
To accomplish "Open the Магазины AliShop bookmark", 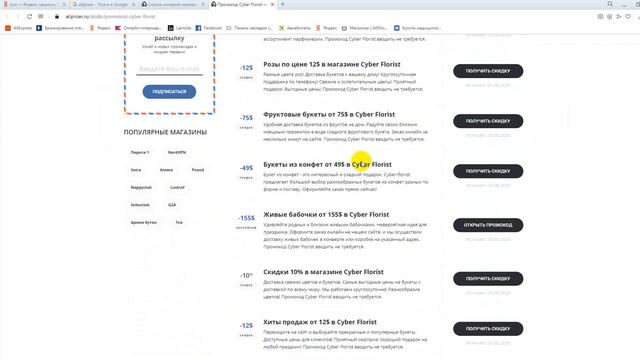I will (364, 28).
